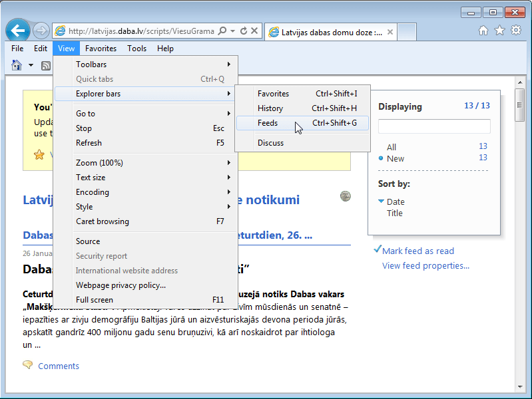Click Mark feed as read link

[418, 251]
